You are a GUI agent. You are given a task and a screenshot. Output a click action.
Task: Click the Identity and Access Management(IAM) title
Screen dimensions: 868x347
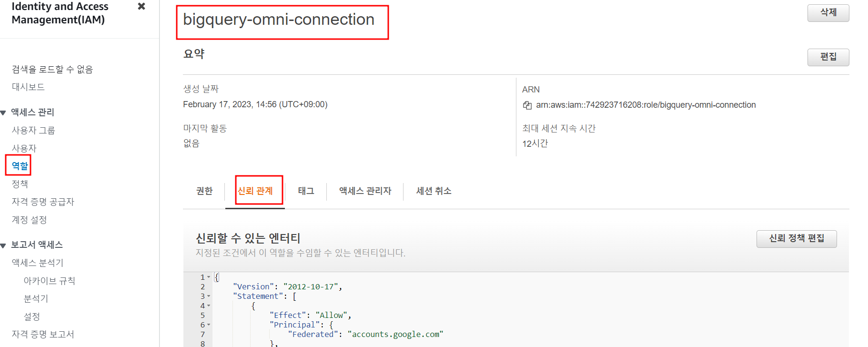point(60,13)
